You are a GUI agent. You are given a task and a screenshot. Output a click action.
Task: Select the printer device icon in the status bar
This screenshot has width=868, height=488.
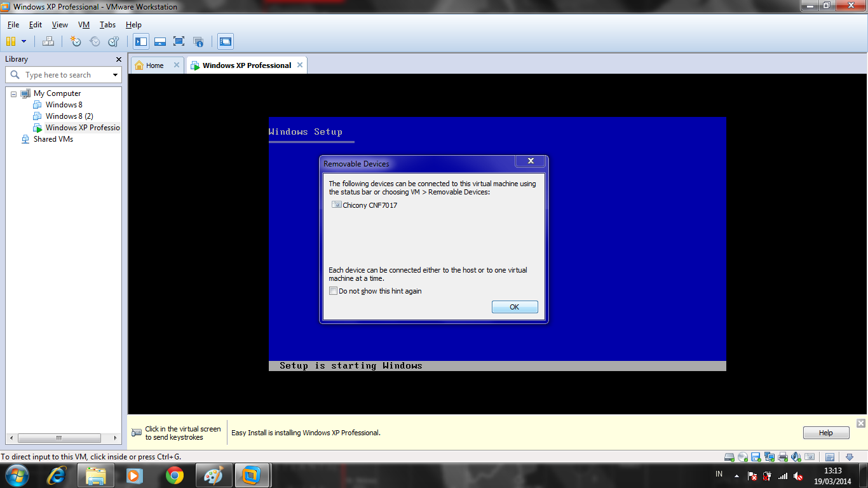[x=782, y=456]
